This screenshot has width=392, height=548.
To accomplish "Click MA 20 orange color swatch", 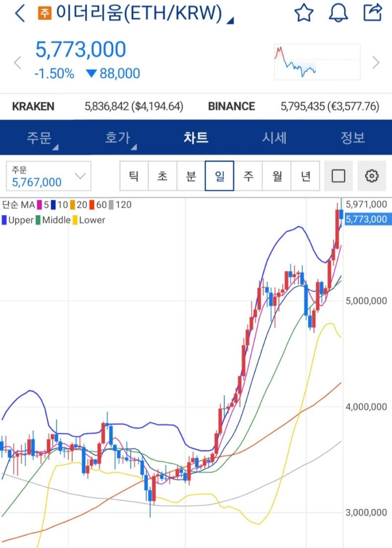I will (x=73, y=205).
